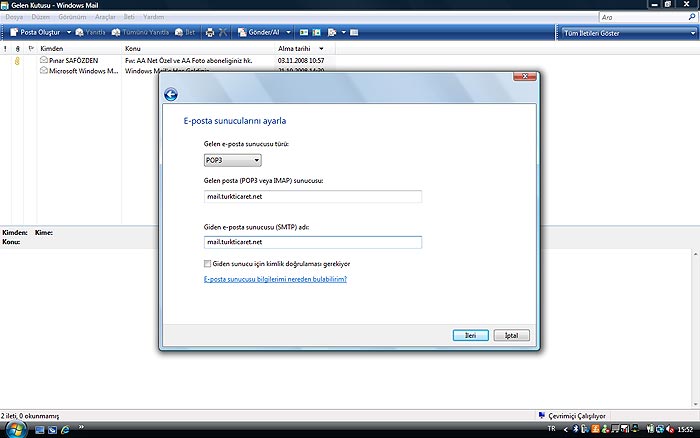
Task: Open the Windows Start orb
Action: (x=15, y=430)
